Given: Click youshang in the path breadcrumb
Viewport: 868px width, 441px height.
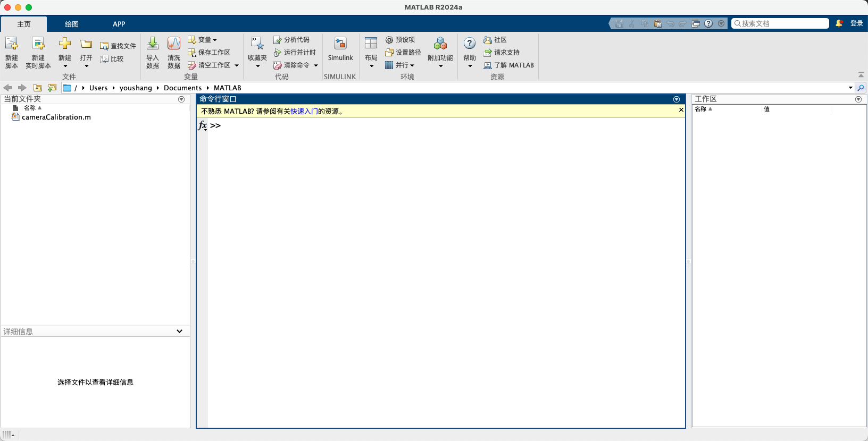Looking at the screenshot, I should click(136, 88).
